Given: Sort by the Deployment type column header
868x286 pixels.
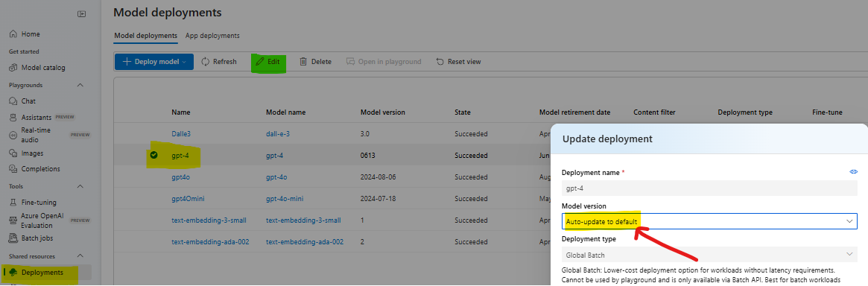Looking at the screenshot, I should (745, 112).
